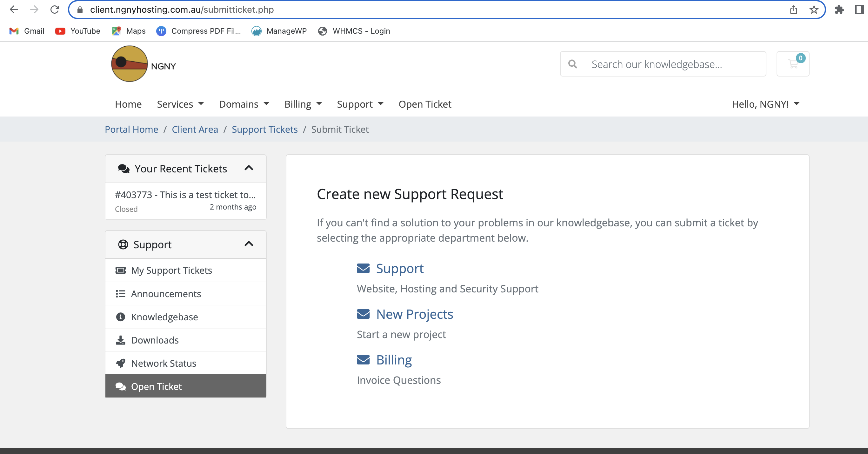Select Open Ticket in the top navigation
Viewport: 868px width, 454px height.
pyautogui.click(x=425, y=104)
